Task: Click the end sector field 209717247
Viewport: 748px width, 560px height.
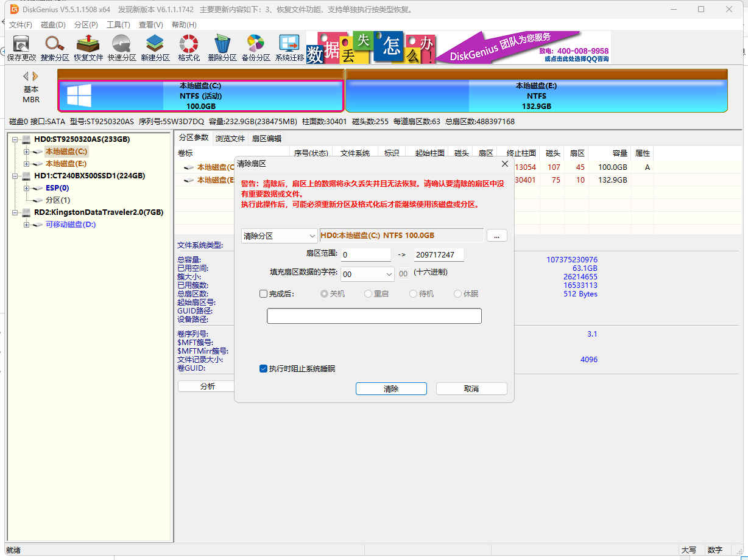Action: pyautogui.click(x=439, y=255)
